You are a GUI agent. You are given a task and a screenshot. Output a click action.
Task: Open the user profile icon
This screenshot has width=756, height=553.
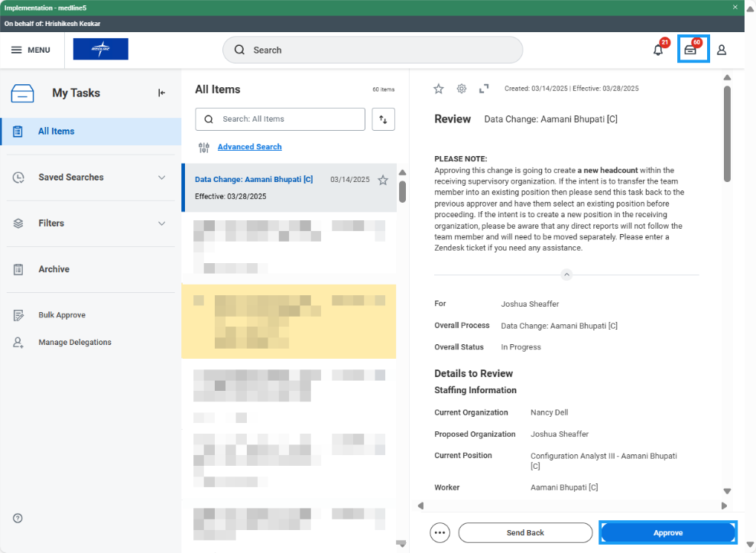[722, 50]
